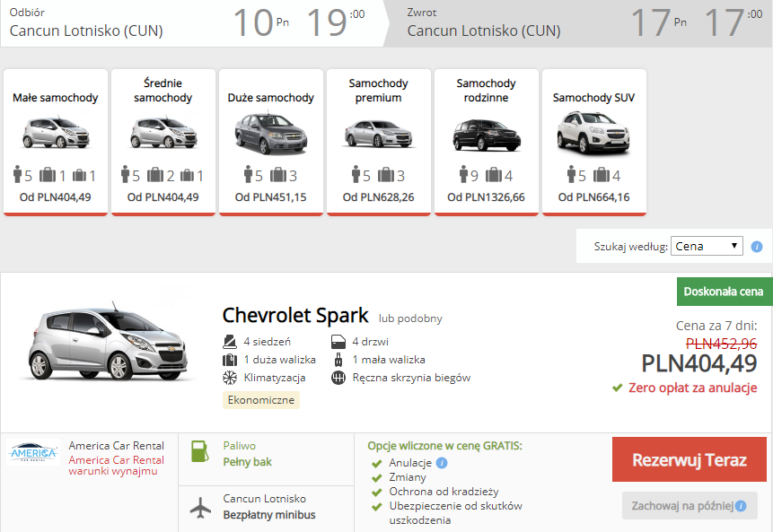The width and height of the screenshot is (773, 532).
Task: Click the Doskonała cena badge
Action: 724,292
